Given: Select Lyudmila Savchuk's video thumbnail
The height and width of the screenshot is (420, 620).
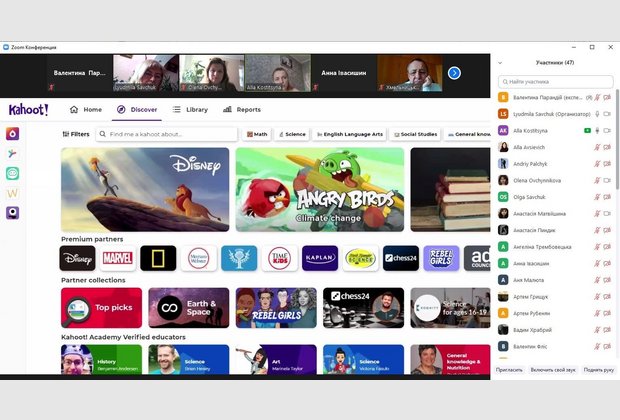Looking at the screenshot, I should click(x=146, y=73).
